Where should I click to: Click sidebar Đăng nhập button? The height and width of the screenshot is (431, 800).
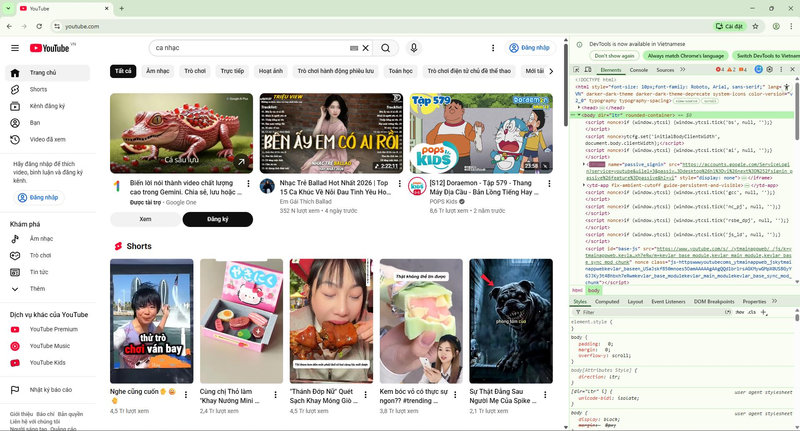pyautogui.click(x=39, y=197)
